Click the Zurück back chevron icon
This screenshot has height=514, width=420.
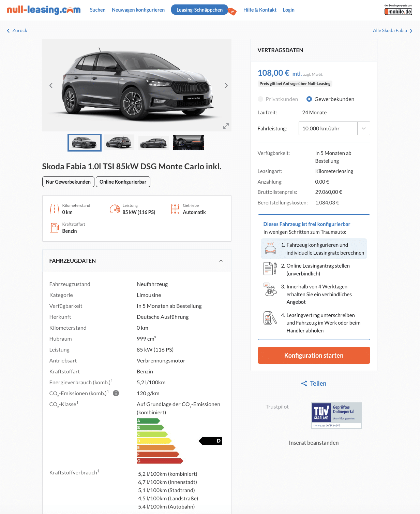click(9, 31)
